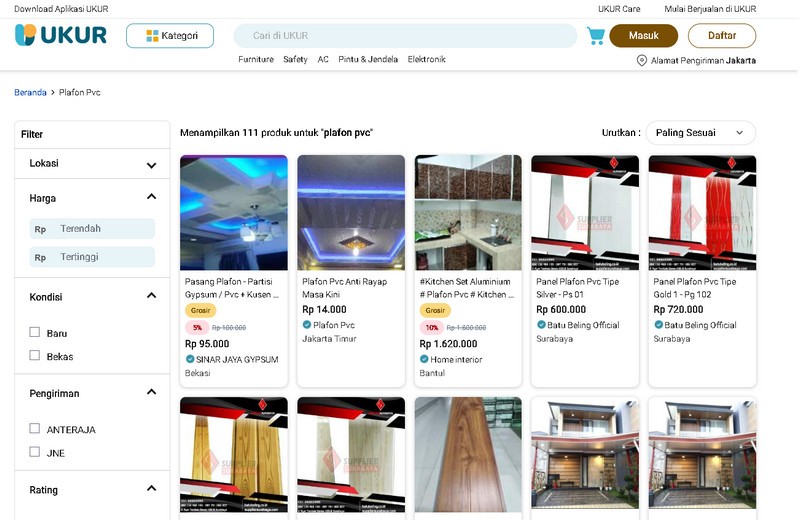This screenshot has width=800, height=520.
Task: Click Panel Plafon Pvc Tipe Silver title
Action: coord(578,288)
